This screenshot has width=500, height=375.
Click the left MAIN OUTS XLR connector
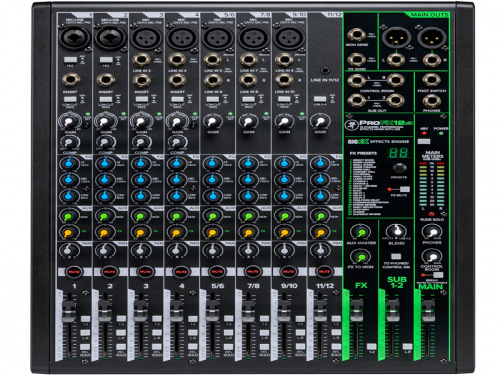[x=396, y=37]
